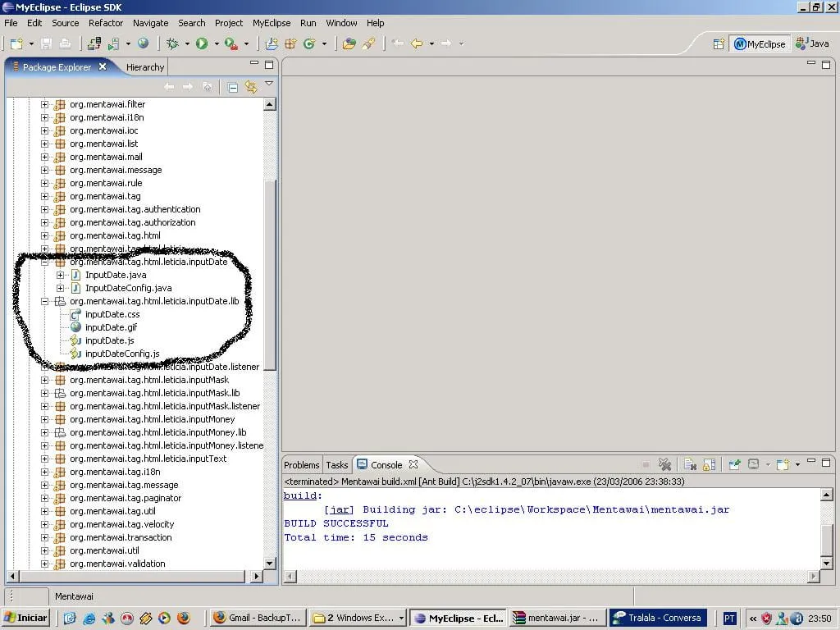
Task: Click the green Run button in toolbar
Action: pos(202,43)
